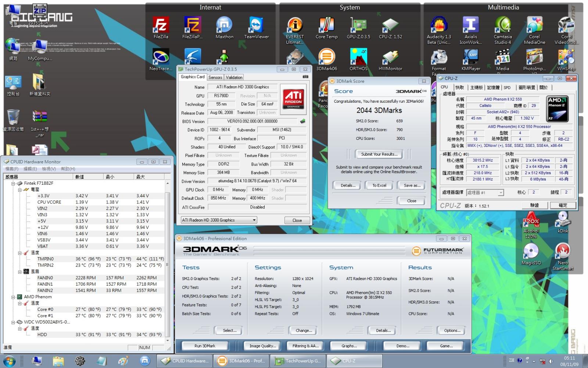Click Image Quality... button in 3DMark06
This screenshot has height=368, width=588.
262,346
